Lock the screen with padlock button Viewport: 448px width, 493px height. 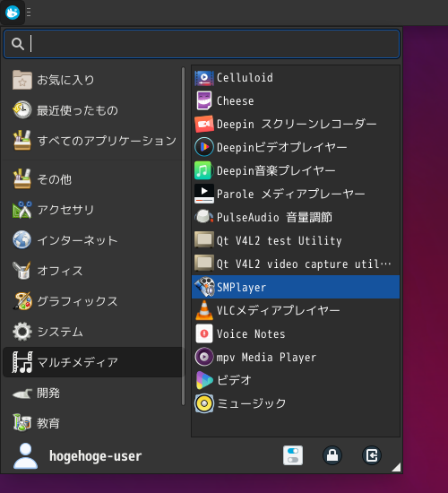click(332, 455)
